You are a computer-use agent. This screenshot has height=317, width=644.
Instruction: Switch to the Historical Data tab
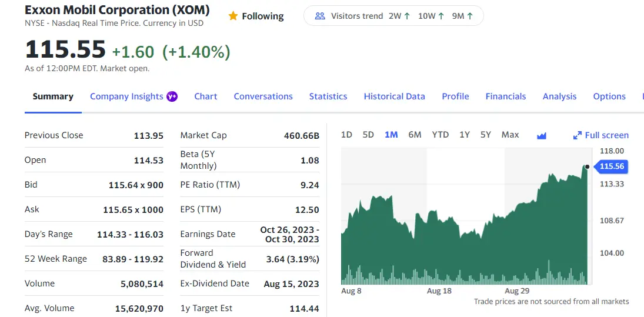[394, 96]
